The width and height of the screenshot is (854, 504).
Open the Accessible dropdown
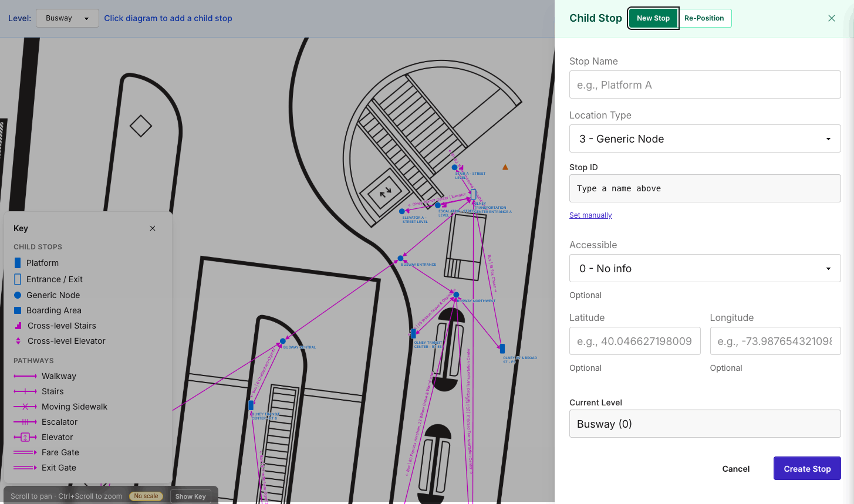point(705,268)
